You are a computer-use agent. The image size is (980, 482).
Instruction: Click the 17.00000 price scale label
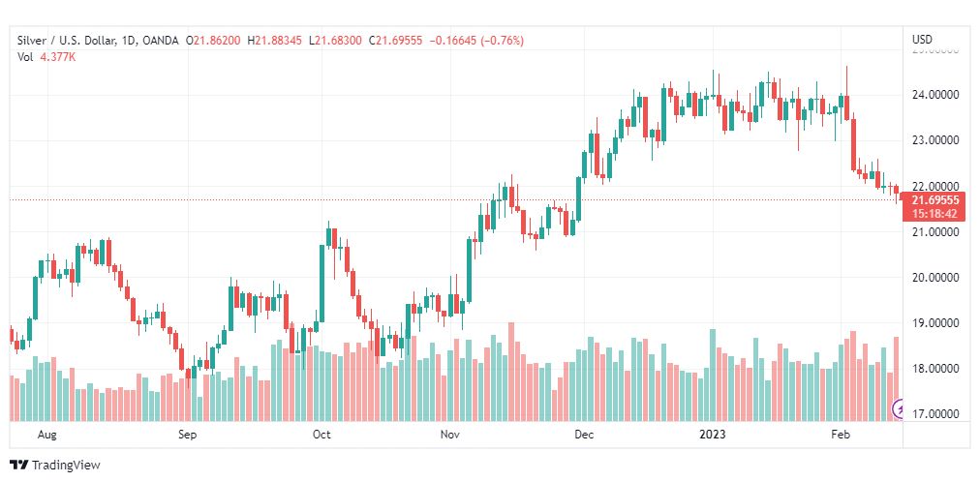click(x=934, y=414)
